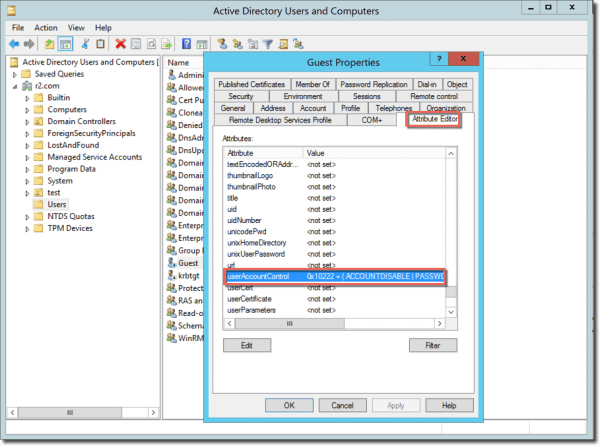Click the Back arrow toolbar icon
The height and width of the screenshot is (446, 600).
click(14, 44)
